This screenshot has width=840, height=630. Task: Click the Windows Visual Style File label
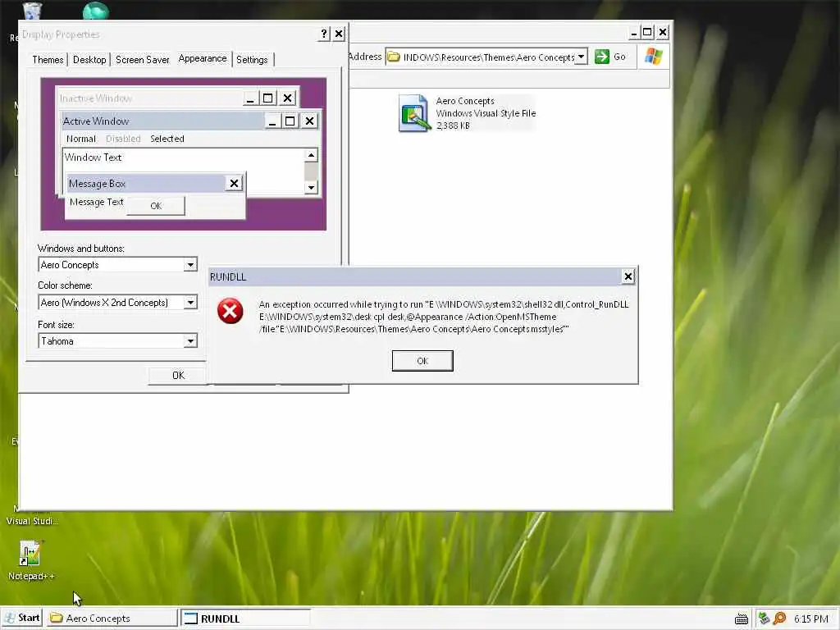486,113
